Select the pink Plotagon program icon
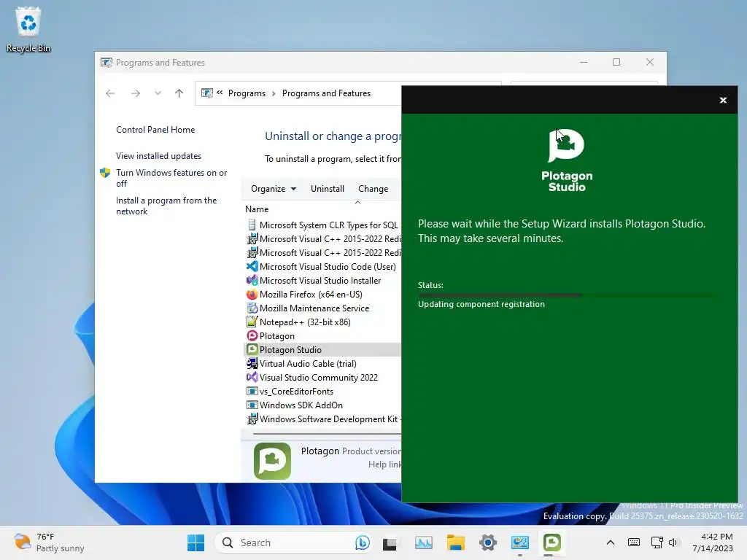Screen dimensions: 747x560 [x=252, y=335]
